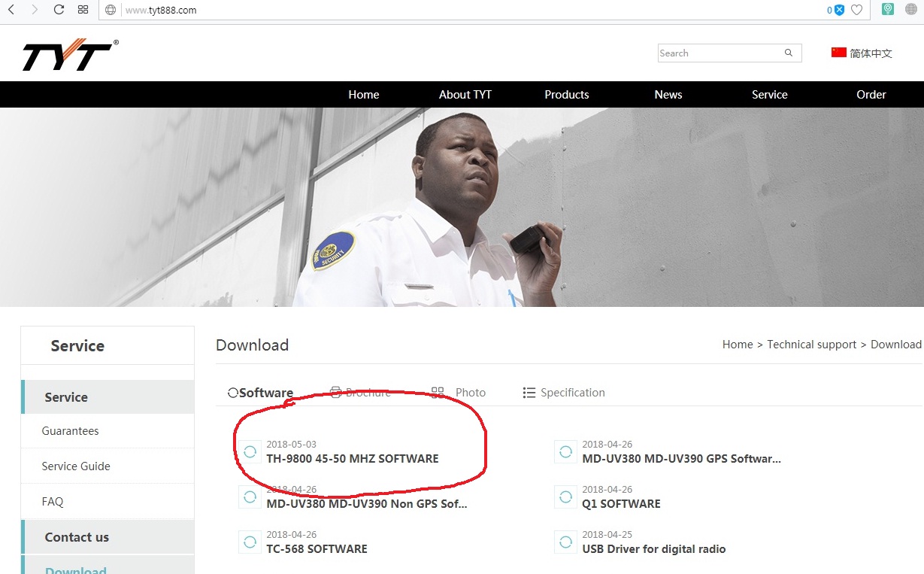Switch to the Specification tab
Screen dimensions: 924x574
click(x=573, y=393)
